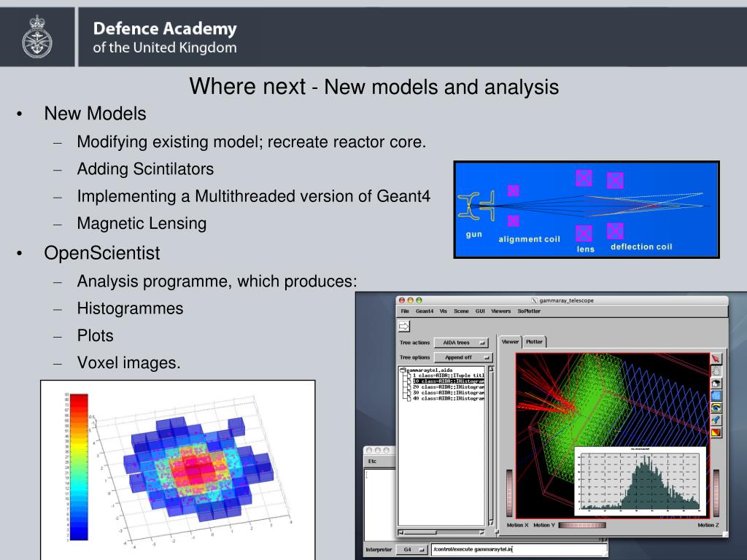
Task: Switch to the Plotter tab
Action: [534, 342]
